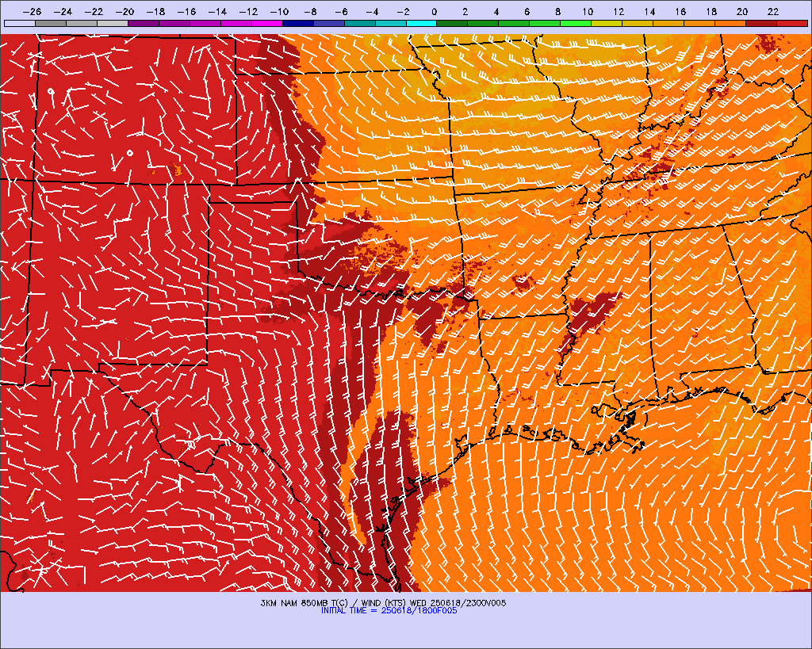Click the -4 scale label
Screen dimensions: 812x649
(372, 11)
